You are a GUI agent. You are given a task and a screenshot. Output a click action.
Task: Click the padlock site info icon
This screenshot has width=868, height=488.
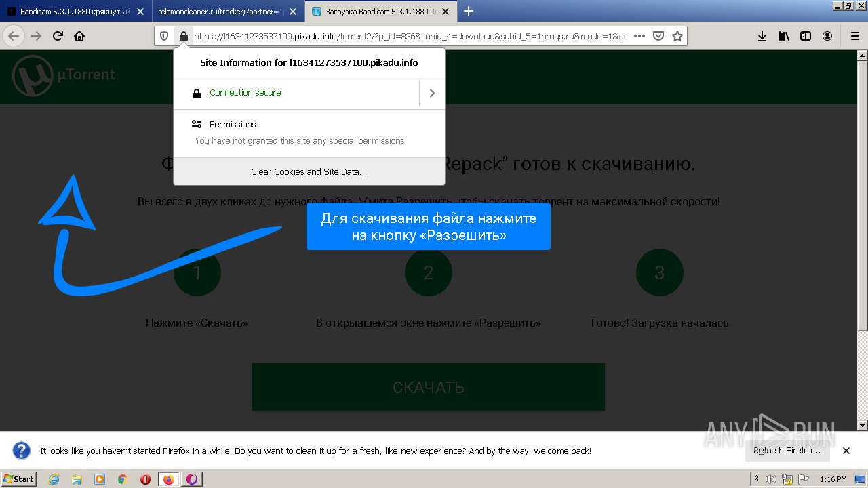coord(183,36)
